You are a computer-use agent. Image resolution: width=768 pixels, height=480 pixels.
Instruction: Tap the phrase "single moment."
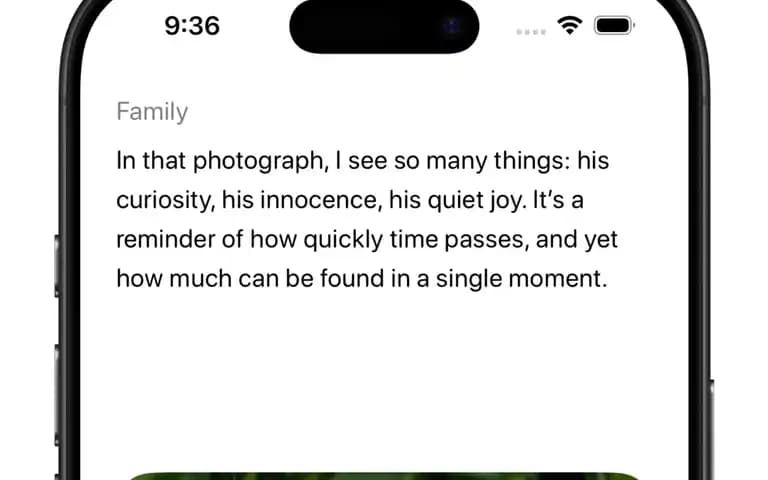coord(522,279)
